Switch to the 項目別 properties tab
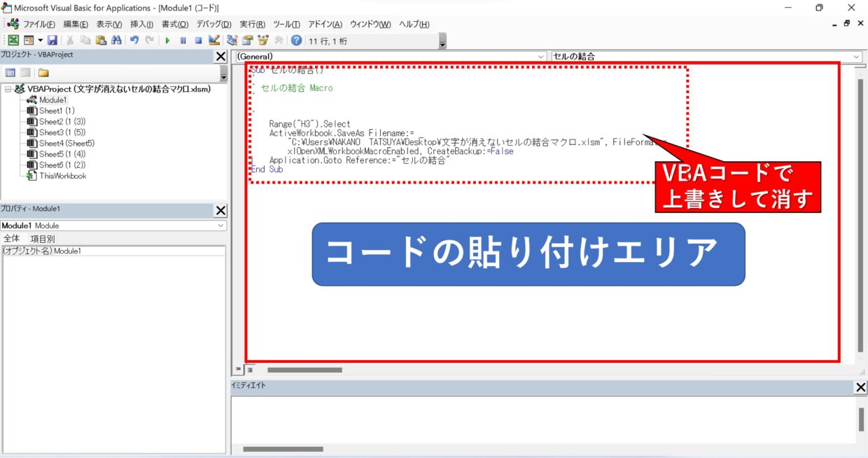 43,239
